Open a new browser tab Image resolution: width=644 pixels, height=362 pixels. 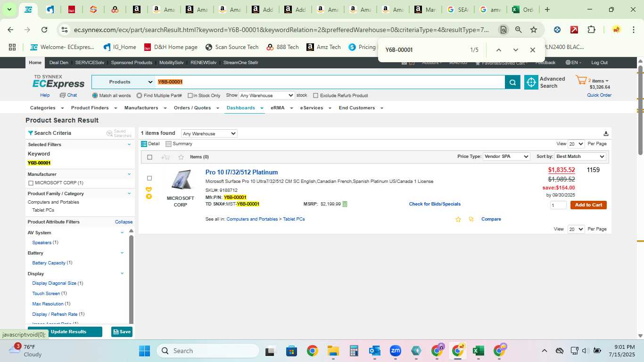pos(547,9)
